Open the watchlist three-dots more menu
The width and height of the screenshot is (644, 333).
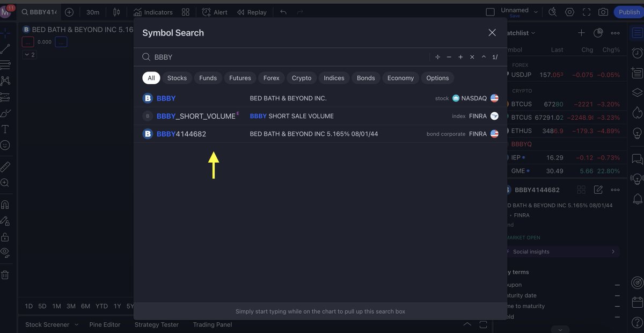tap(615, 33)
